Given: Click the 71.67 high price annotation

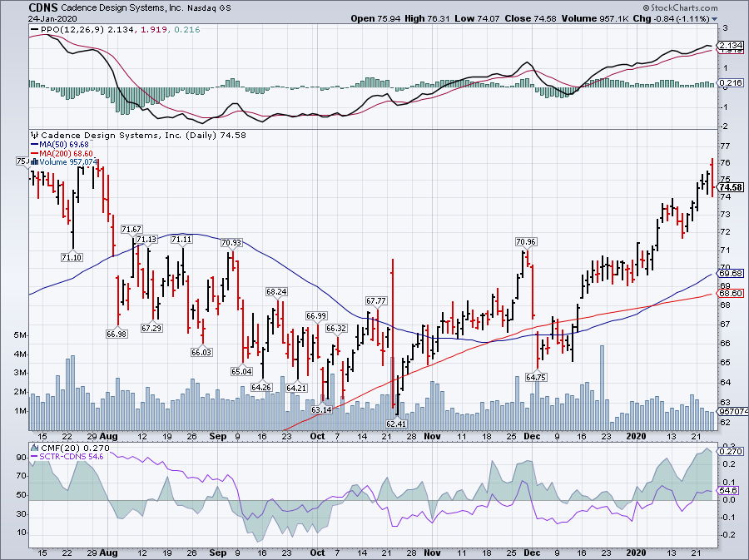Looking at the screenshot, I should pyautogui.click(x=131, y=230).
